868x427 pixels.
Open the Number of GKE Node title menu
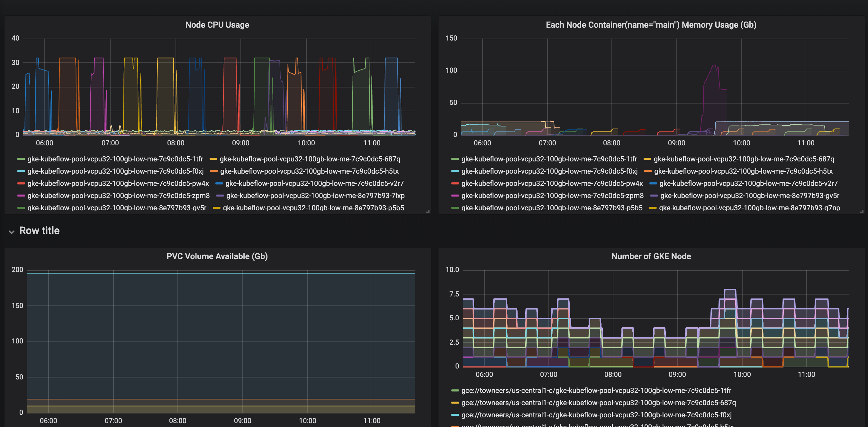[x=651, y=257]
